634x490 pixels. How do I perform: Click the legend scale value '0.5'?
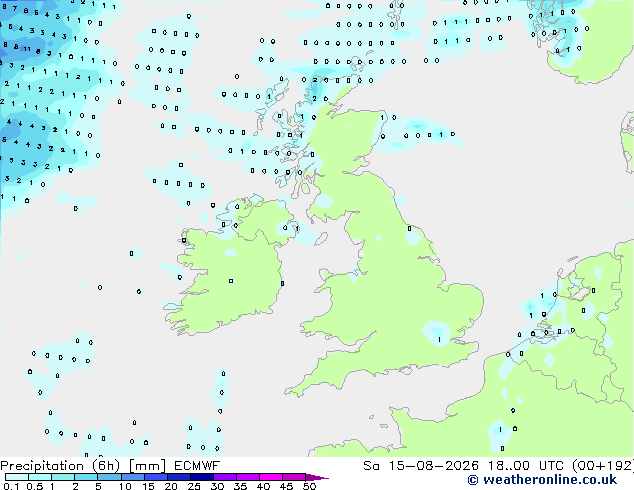click(x=35, y=486)
